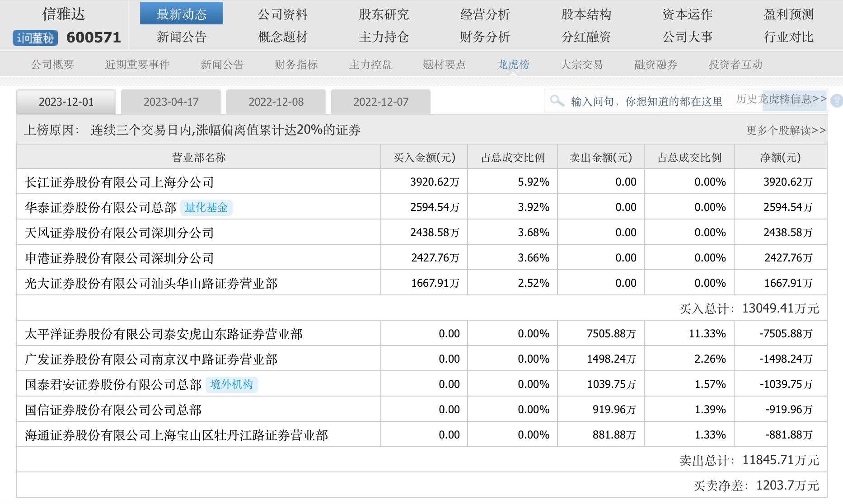The height and width of the screenshot is (504, 843).
Task: Click the 长江证券上海分公司 row name
Action: click(x=119, y=182)
